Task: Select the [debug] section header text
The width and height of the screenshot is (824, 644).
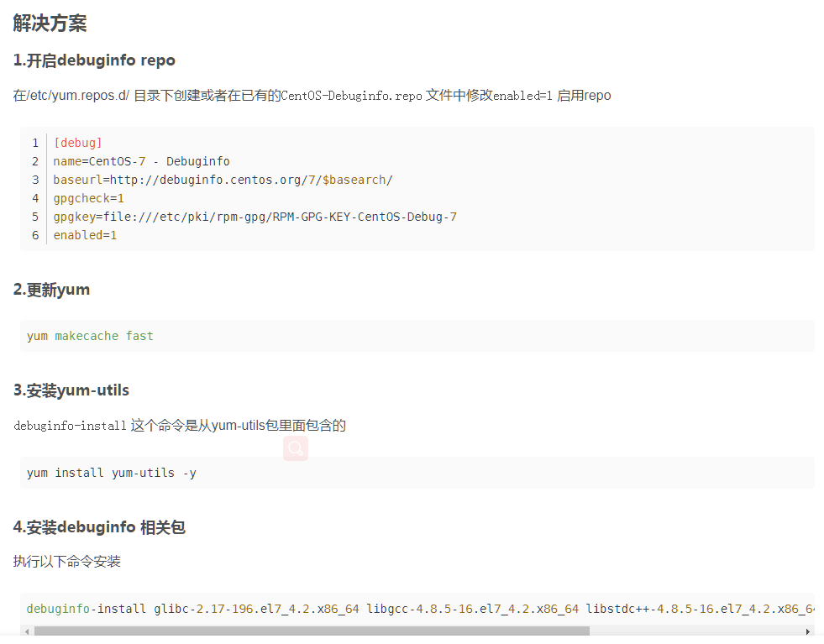Action: (77, 142)
